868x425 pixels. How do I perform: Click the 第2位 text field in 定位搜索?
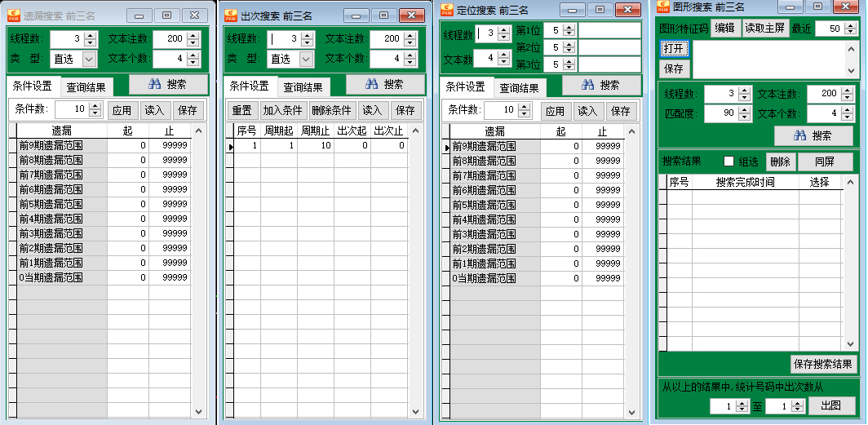point(609,47)
